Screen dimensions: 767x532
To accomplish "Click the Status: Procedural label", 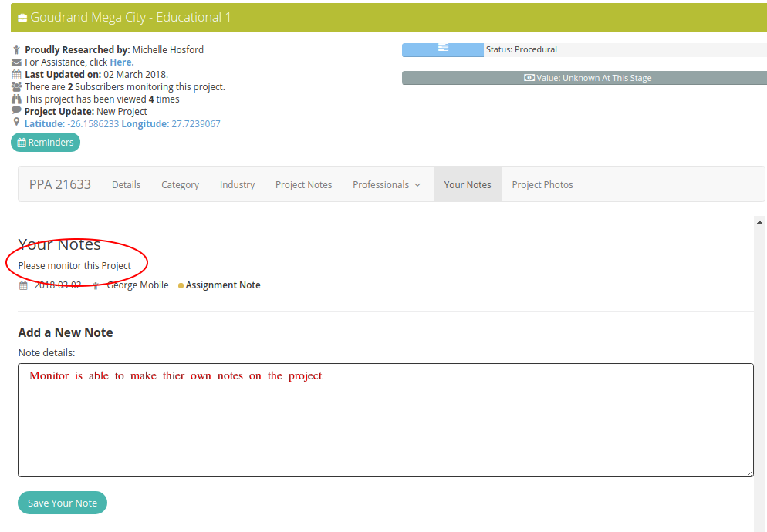I will (522, 49).
